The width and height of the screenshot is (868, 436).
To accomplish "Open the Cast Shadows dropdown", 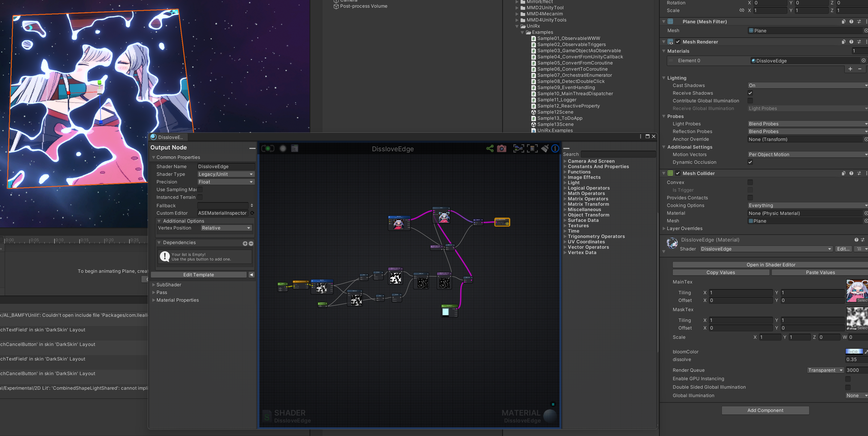I will [808, 85].
